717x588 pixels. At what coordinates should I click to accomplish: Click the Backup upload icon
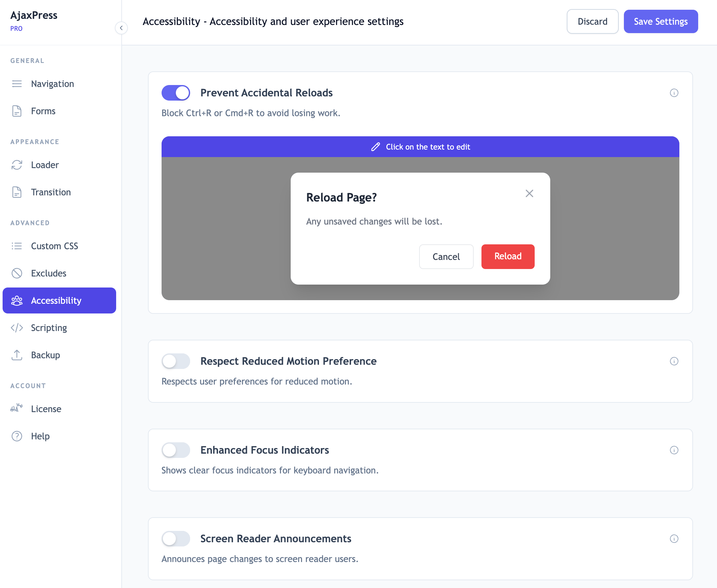pos(17,355)
